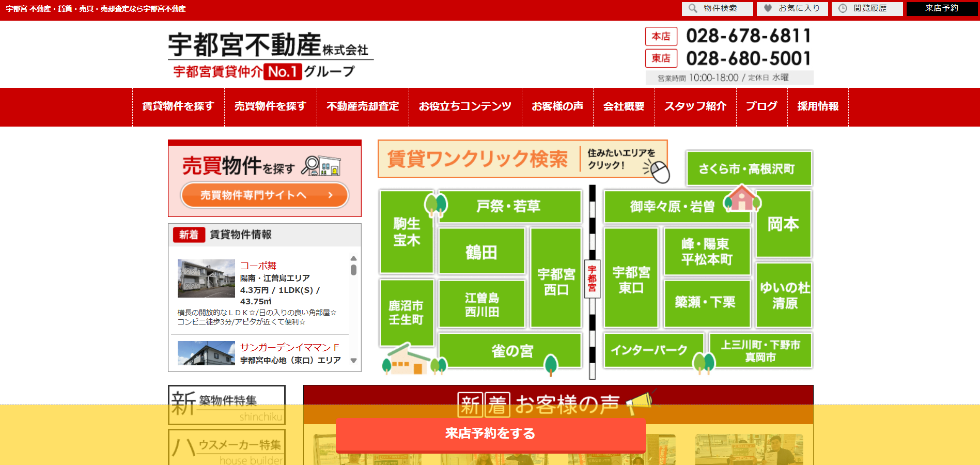Open the 採用情報 menu item
The width and height of the screenshot is (980, 465).
[x=818, y=106]
